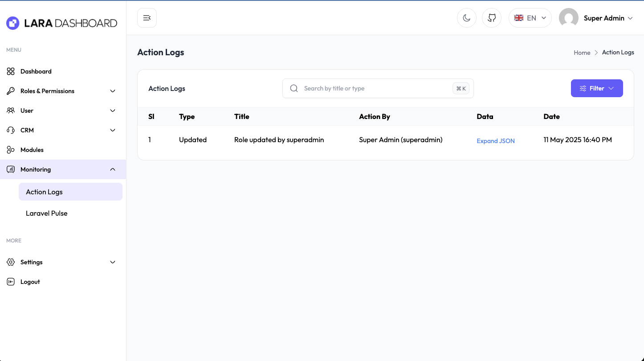The image size is (644, 361).
Task: Click the Filter button
Action: pyautogui.click(x=597, y=88)
